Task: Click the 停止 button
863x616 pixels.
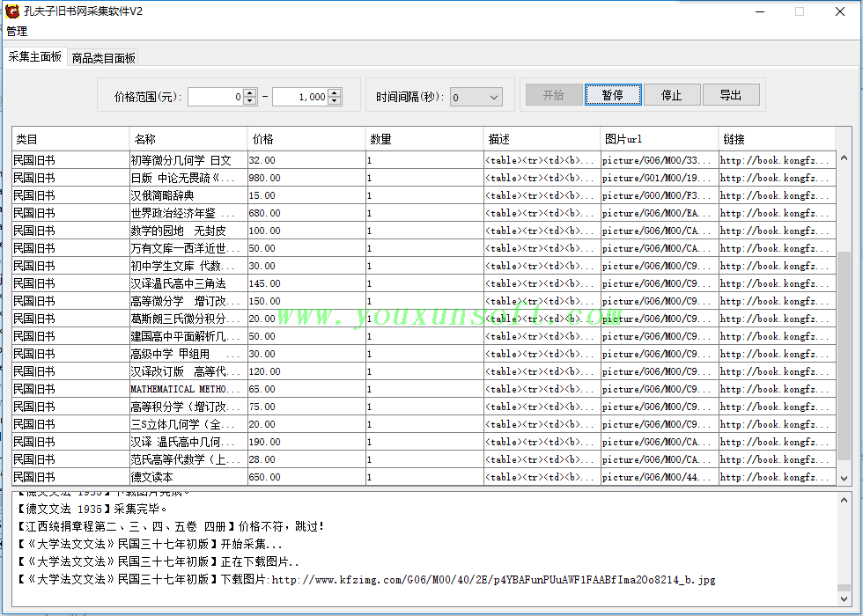Action: [x=671, y=95]
